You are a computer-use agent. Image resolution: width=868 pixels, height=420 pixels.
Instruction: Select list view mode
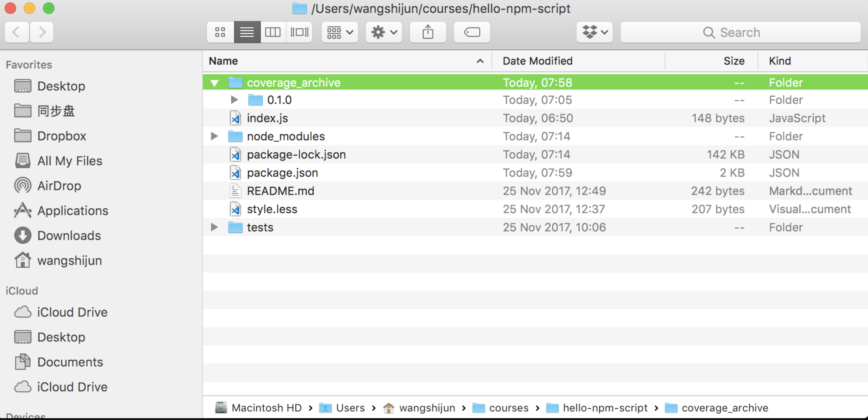(x=247, y=32)
